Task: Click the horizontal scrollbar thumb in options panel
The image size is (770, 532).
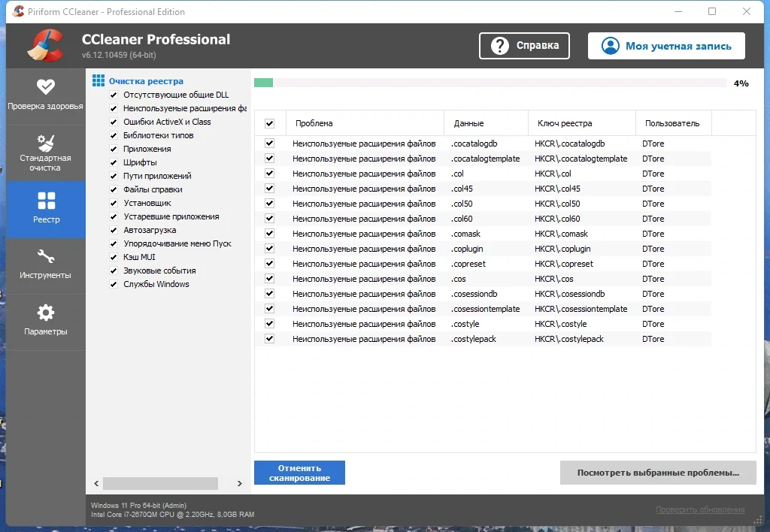Action: pos(160,483)
